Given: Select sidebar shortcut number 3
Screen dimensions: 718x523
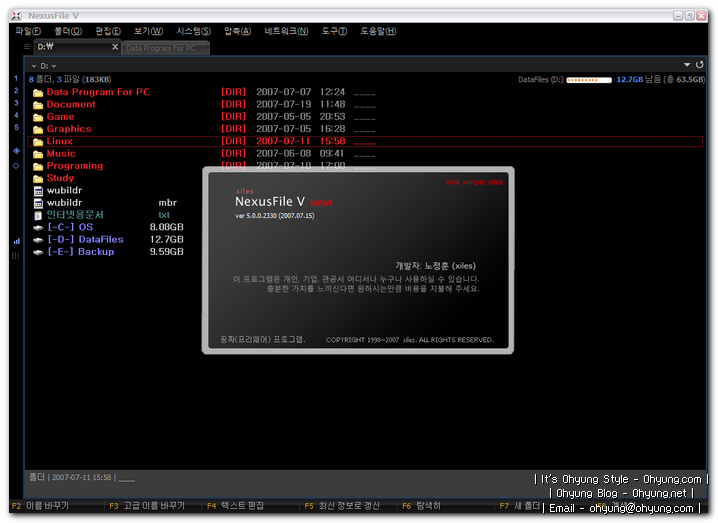Looking at the screenshot, I should (16, 103).
